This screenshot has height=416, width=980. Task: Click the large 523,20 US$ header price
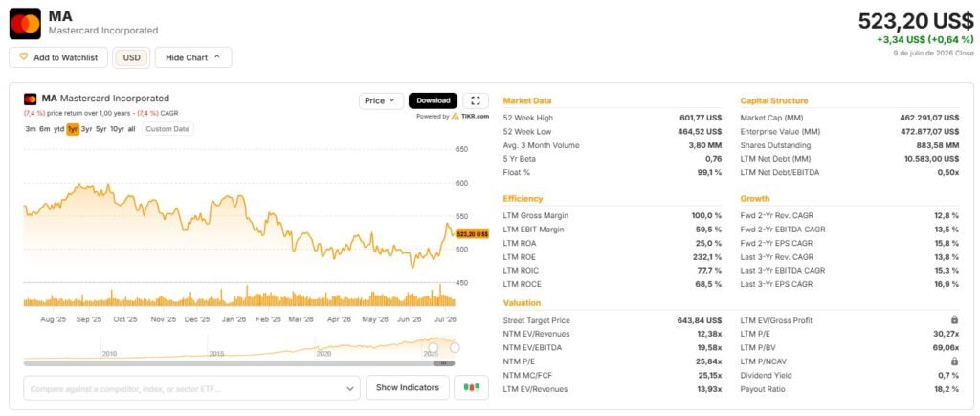pos(916,22)
